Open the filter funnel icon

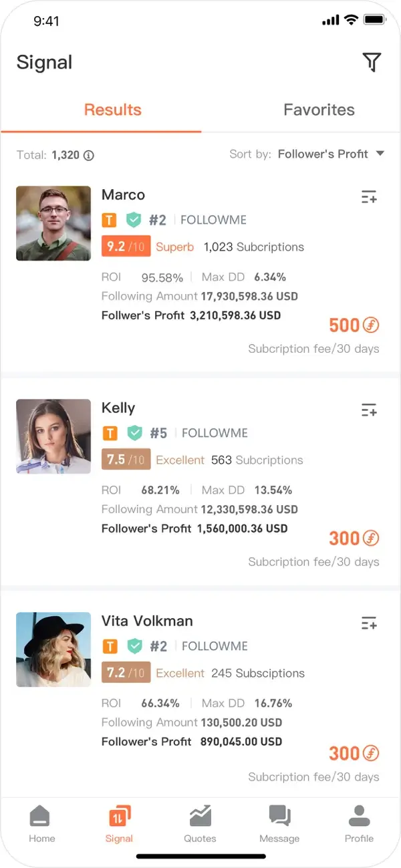click(x=372, y=62)
